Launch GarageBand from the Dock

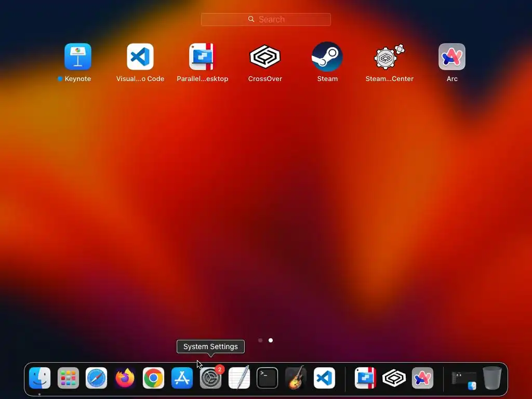pos(296,377)
